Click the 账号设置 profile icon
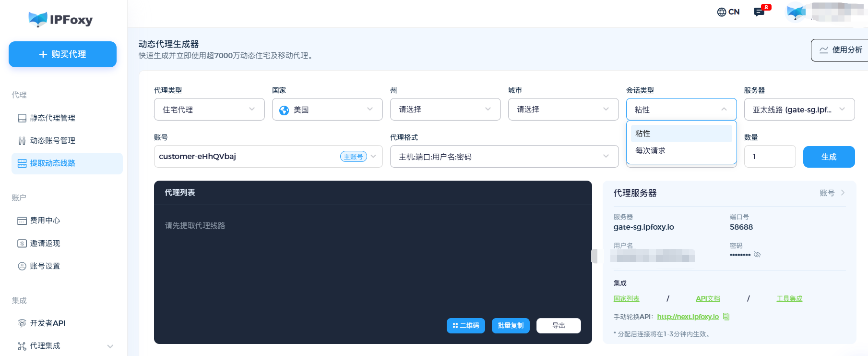This screenshot has height=356, width=868. pos(22,266)
